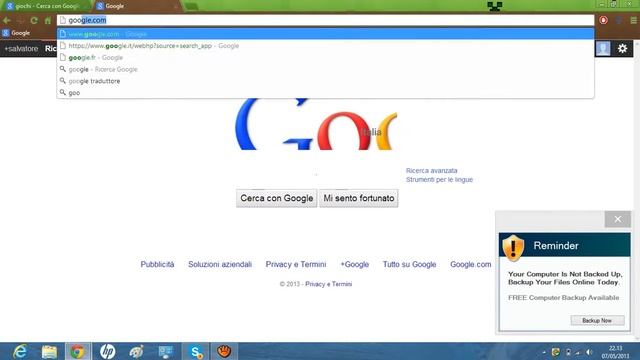
Task: Show hidden system tray icons
Action: click(544, 352)
